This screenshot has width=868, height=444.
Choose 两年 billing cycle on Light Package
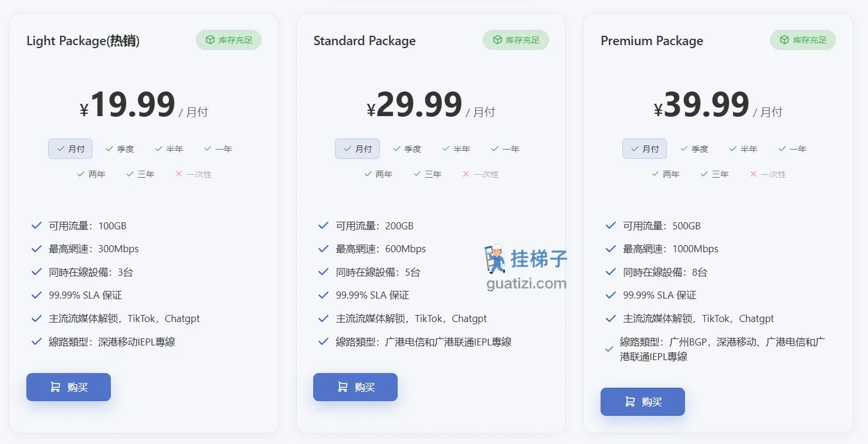pyautogui.click(x=91, y=174)
